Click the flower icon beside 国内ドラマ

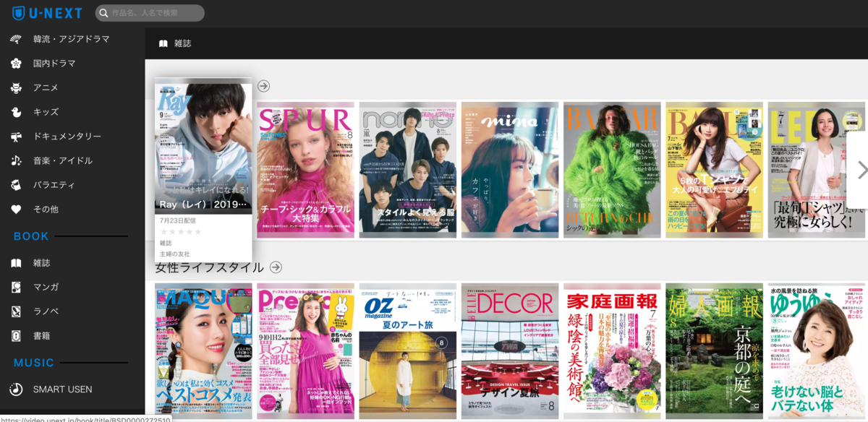[x=16, y=64]
